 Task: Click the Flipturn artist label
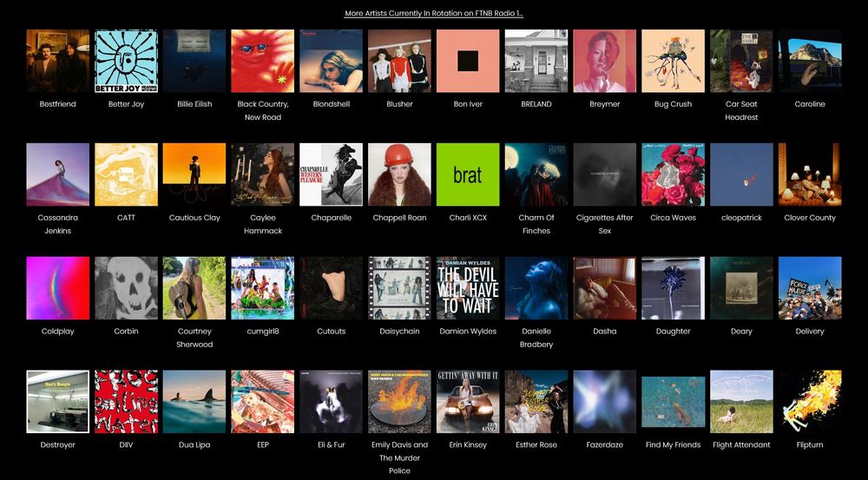tap(810, 444)
